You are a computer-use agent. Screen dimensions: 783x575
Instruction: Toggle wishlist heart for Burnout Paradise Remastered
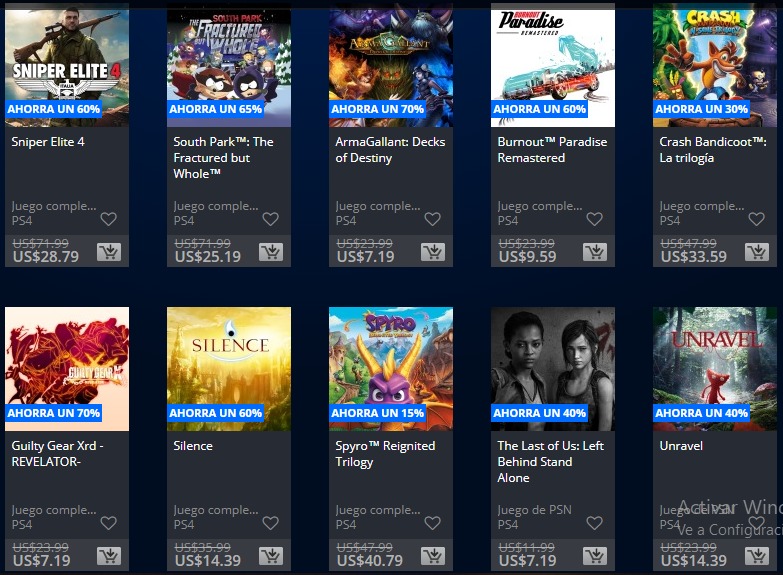[594, 219]
